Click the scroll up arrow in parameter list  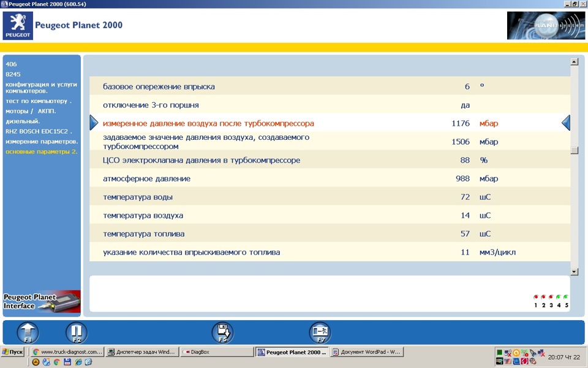click(574, 61)
